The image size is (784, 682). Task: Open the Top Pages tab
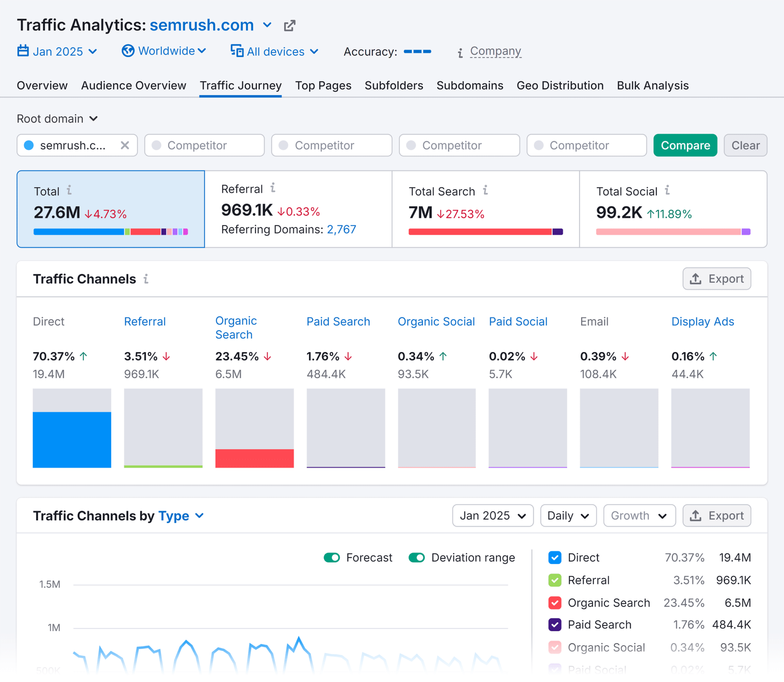pos(323,85)
